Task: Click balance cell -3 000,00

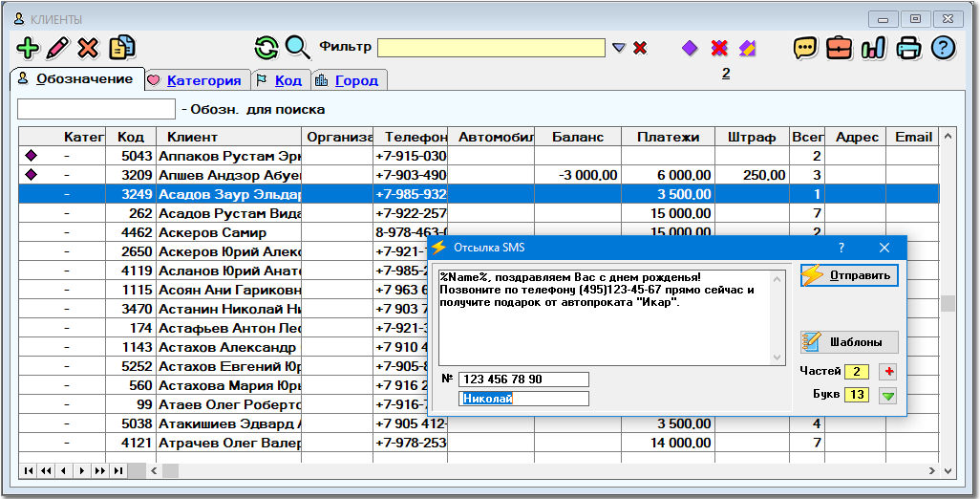Action: tap(578, 175)
